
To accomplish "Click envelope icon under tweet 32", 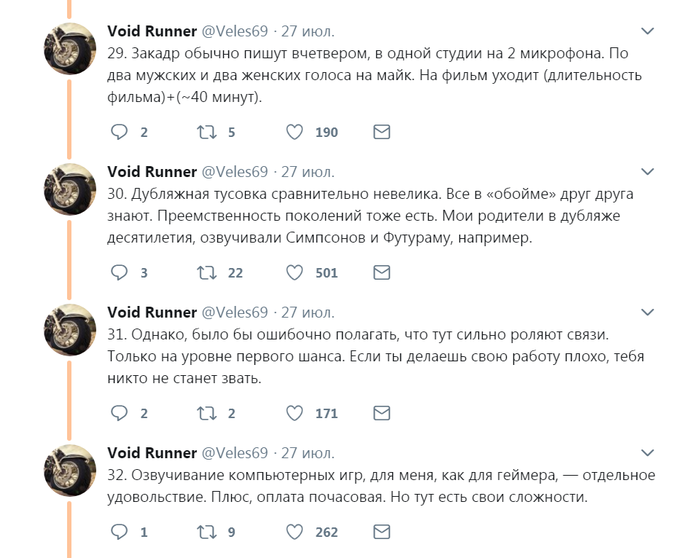I will (381, 532).
